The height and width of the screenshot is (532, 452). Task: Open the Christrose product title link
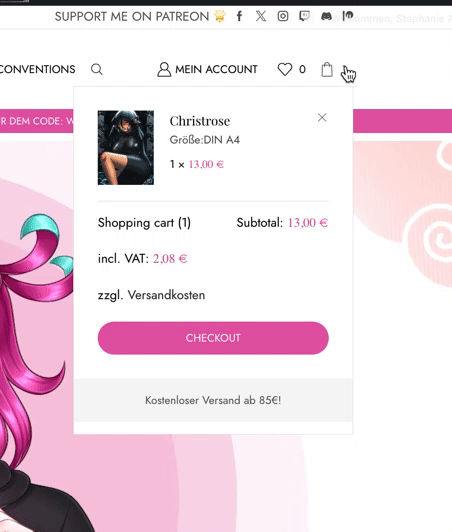click(200, 121)
